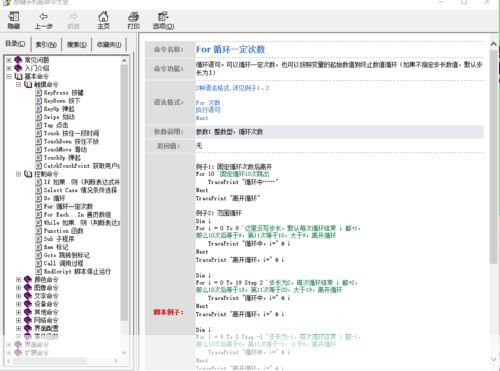Open the For Each...In 遍历数组 topic
Screen dimensions: 500x371
tap(77, 215)
